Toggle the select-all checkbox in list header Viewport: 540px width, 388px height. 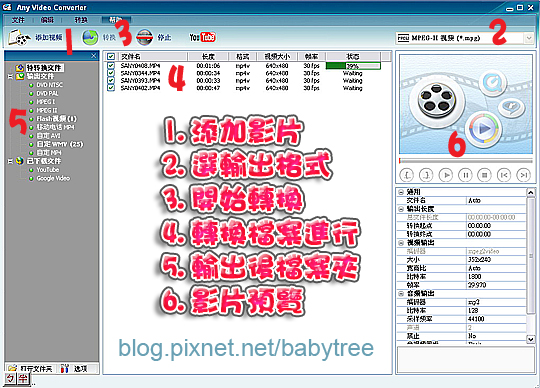(111, 56)
